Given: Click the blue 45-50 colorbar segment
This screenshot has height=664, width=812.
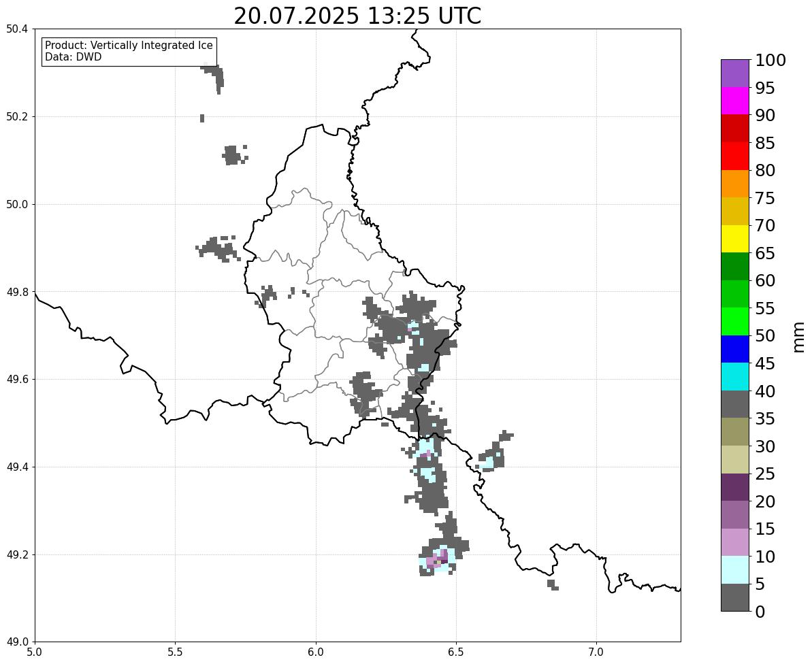Looking at the screenshot, I should tap(735, 349).
